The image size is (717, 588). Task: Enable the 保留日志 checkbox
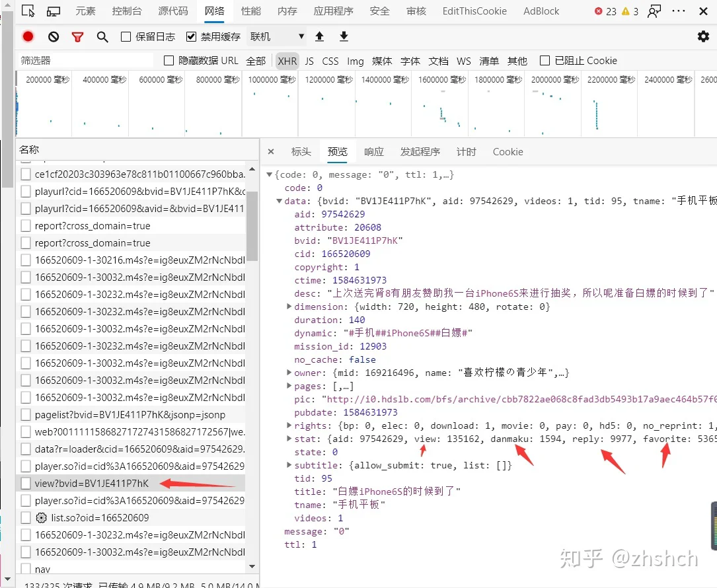[x=126, y=36]
